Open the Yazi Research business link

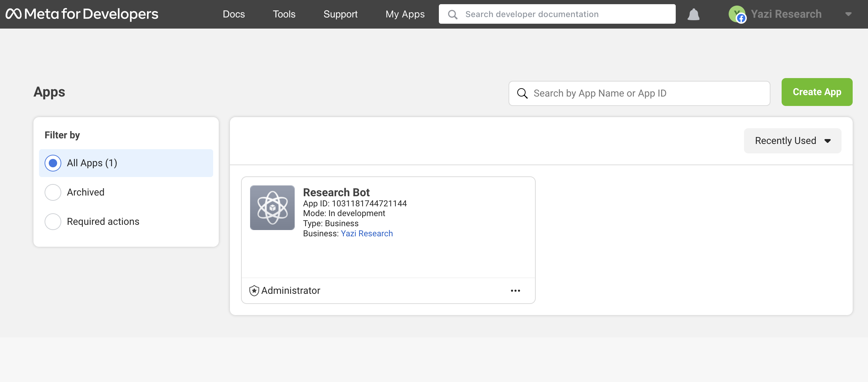366,233
